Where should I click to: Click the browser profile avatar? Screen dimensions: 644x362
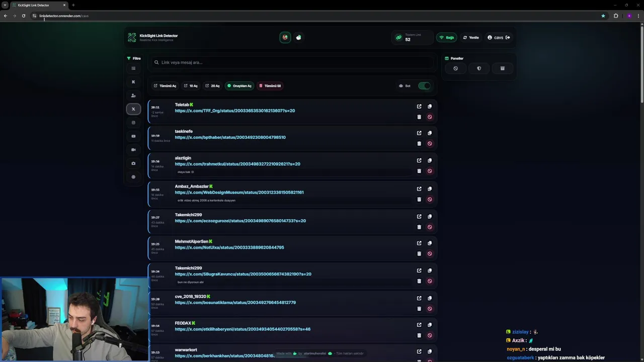[629, 16]
